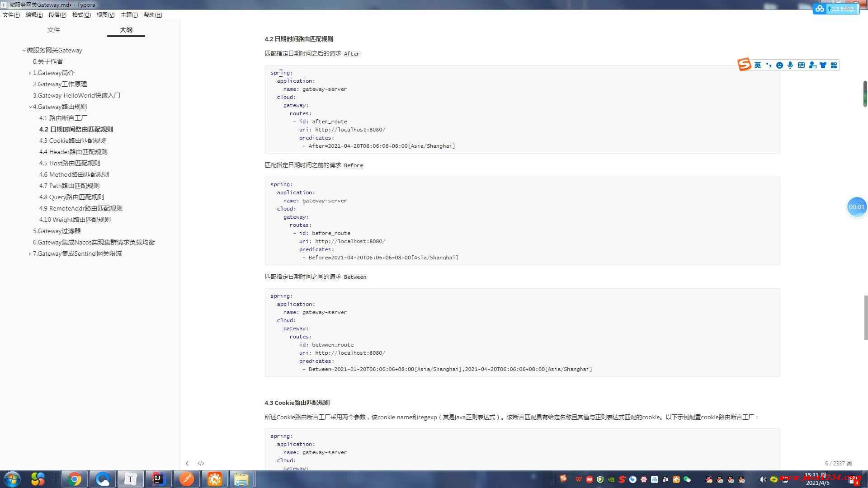868x488 pixels.
Task: Click WPS tray icon
Action: 578,479
